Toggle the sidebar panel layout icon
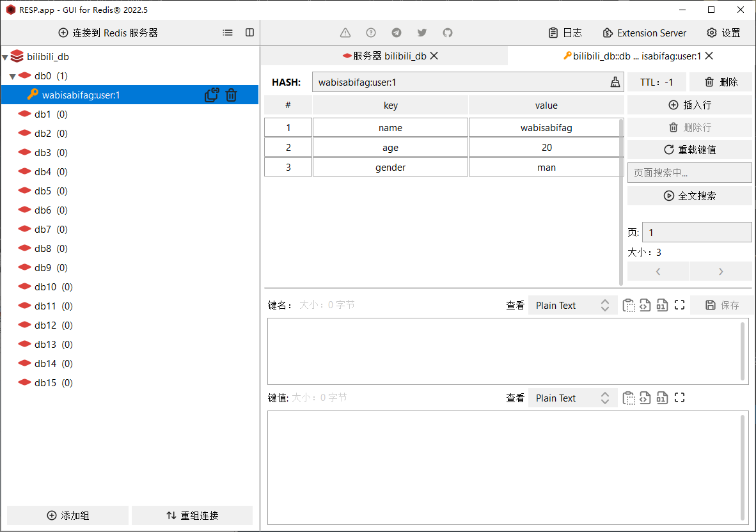Image resolution: width=756 pixels, height=532 pixels. (249, 33)
